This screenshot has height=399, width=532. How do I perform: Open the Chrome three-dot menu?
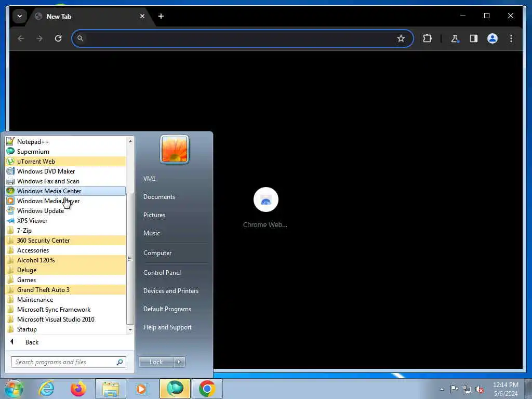(x=511, y=38)
